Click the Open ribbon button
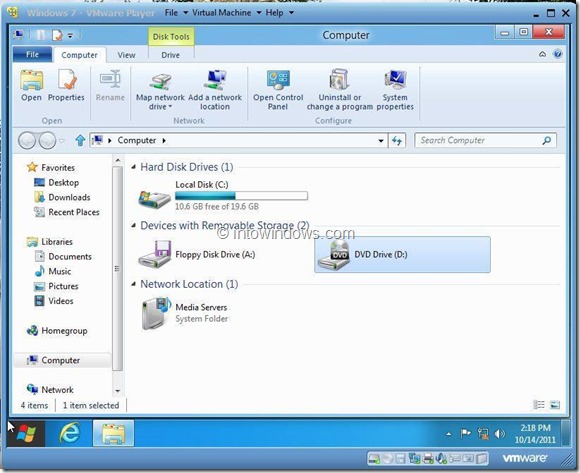The width and height of the screenshot is (580, 473). pyautogui.click(x=31, y=85)
